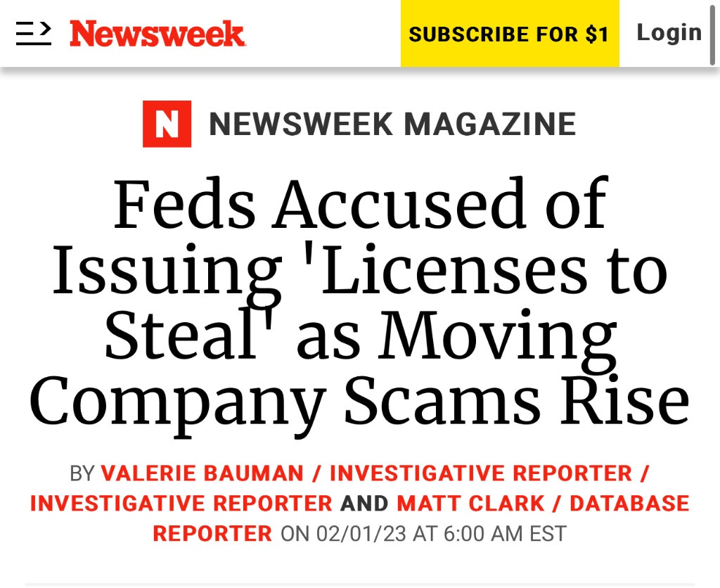Open author Valerie Bauman's profile

point(202,473)
